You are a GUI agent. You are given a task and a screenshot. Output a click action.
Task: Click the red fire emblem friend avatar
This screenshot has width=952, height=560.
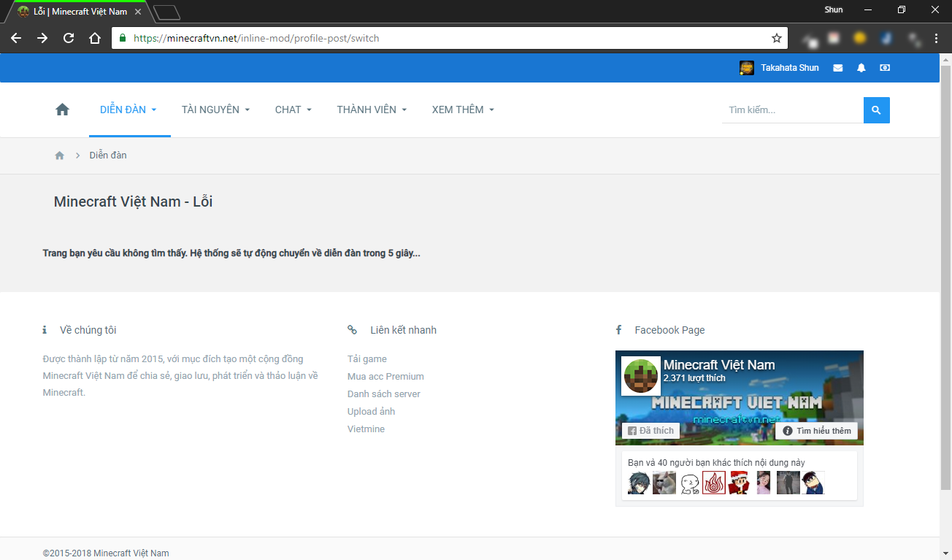(714, 483)
